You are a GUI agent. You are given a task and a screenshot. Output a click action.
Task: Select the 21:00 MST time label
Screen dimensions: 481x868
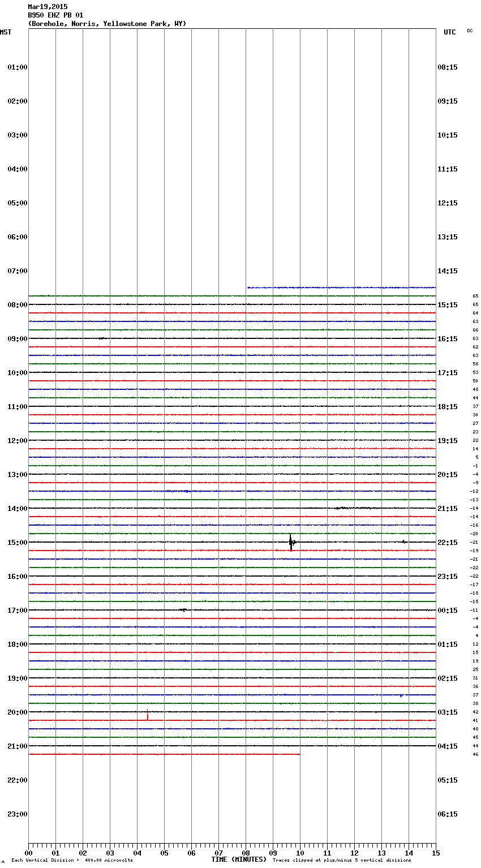point(18,746)
